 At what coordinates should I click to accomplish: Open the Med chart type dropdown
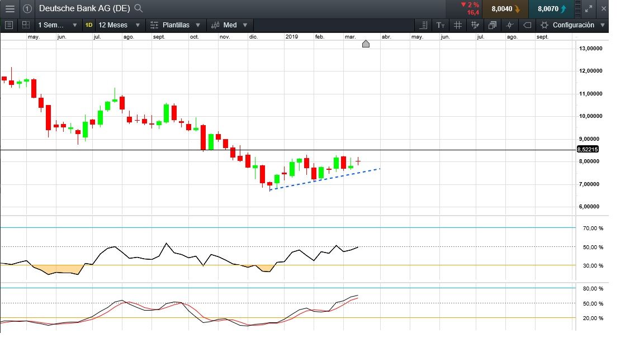point(230,25)
